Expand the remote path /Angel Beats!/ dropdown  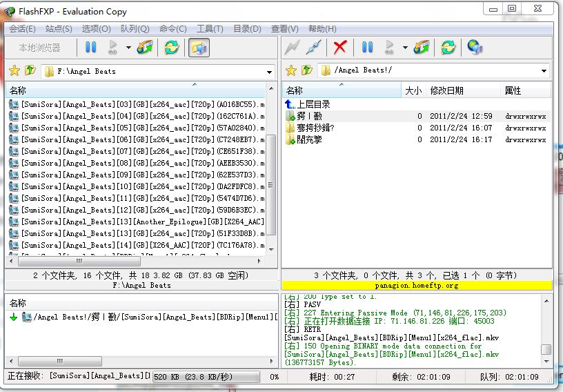(544, 71)
